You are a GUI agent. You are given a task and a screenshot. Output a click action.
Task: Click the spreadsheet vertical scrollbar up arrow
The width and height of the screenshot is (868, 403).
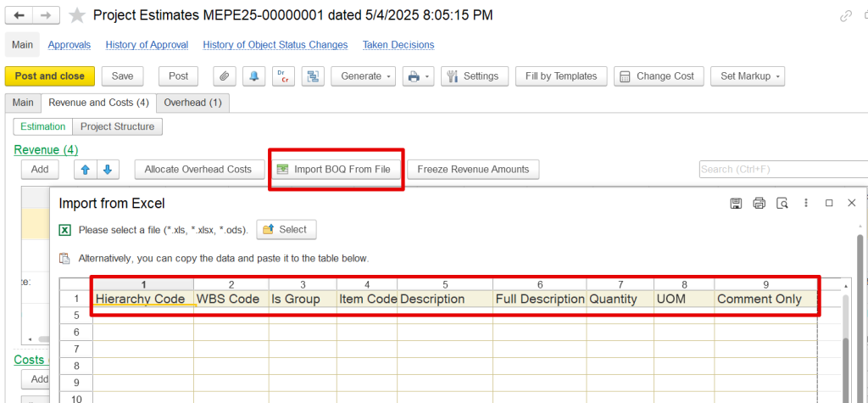pyautogui.click(x=845, y=286)
